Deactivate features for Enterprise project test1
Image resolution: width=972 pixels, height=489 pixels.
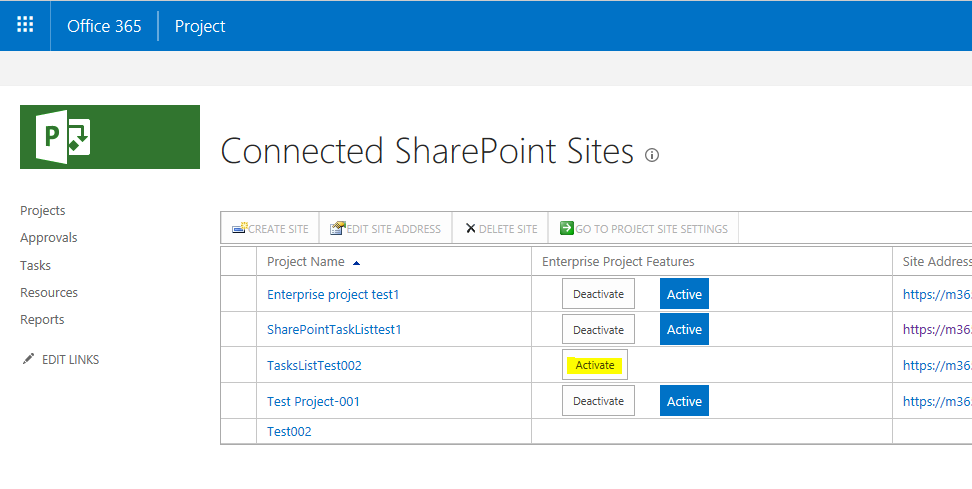598,294
